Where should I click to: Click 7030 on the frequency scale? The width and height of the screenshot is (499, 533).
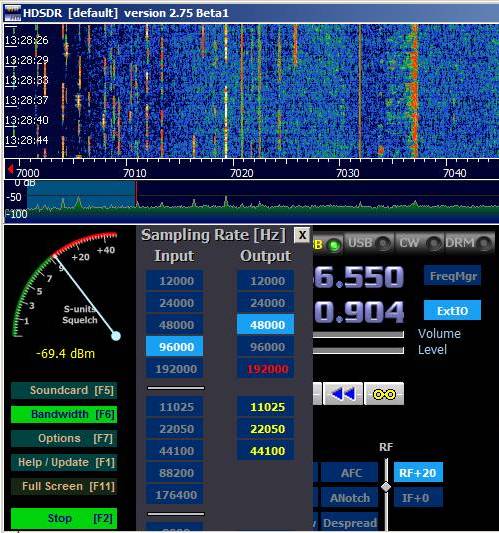pos(348,173)
